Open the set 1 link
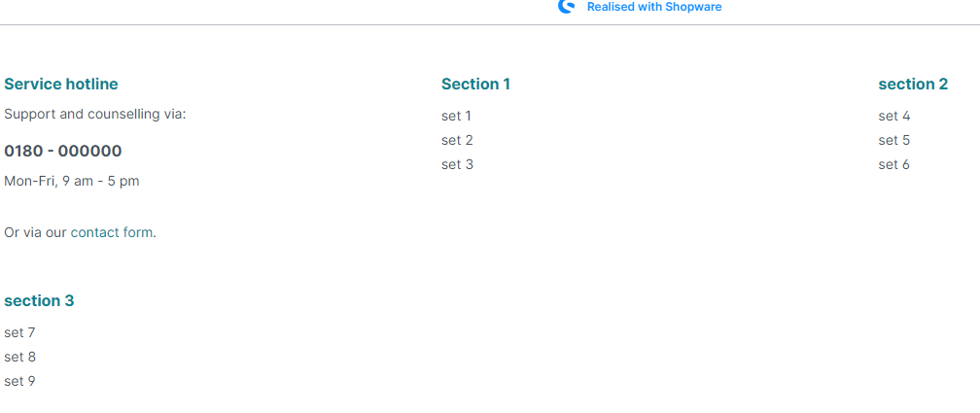This screenshot has height=413, width=980. [x=456, y=117]
